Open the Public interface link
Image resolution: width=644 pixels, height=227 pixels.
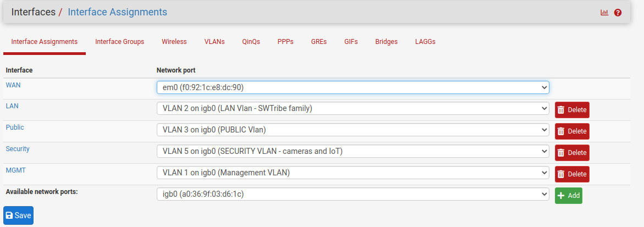(x=15, y=128)
